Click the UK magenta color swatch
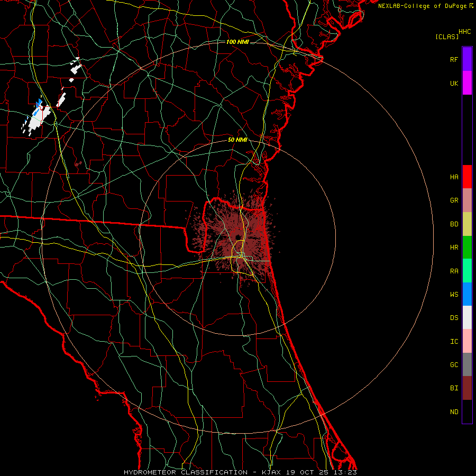The width and height of the screenshot is (476, 476). point(467,83)
